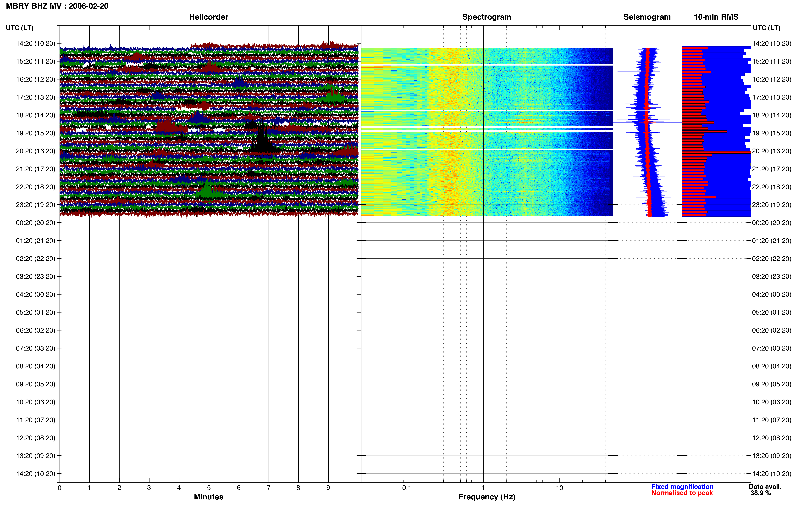Image resolution: width=812 pixels, height=508 pixels.
Task: Click the 10 tick on the frequency axis
Action: click(559, 487)
